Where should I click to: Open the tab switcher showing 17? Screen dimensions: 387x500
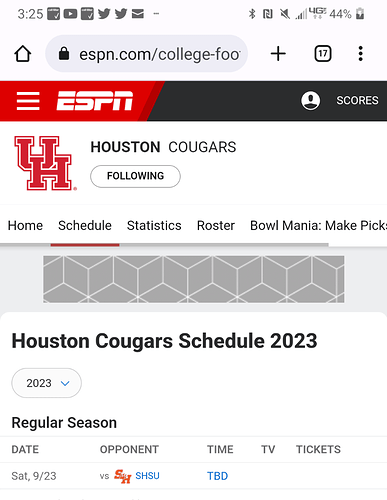[x=323, y=54]
